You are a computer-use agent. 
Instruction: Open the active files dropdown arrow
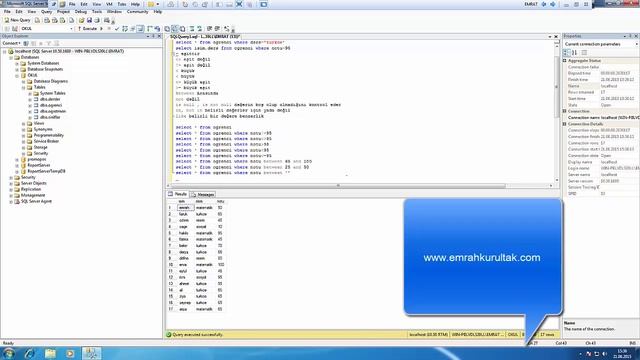click(x=549, y=36)
